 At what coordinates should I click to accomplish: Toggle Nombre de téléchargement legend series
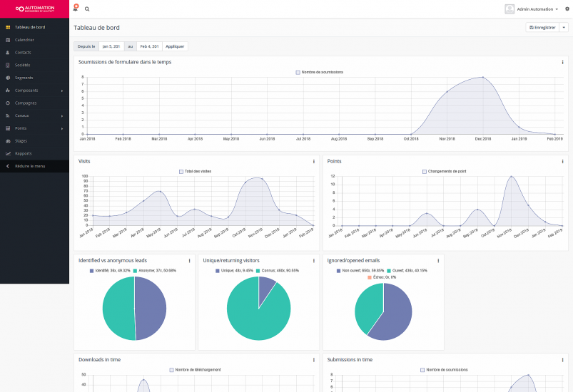click(x=195, y=370)
